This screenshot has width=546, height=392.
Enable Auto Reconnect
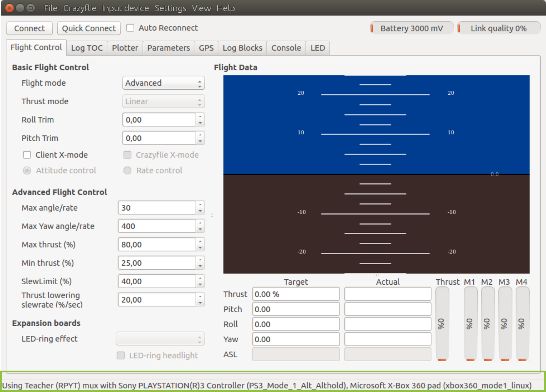(x=130, y=28)
